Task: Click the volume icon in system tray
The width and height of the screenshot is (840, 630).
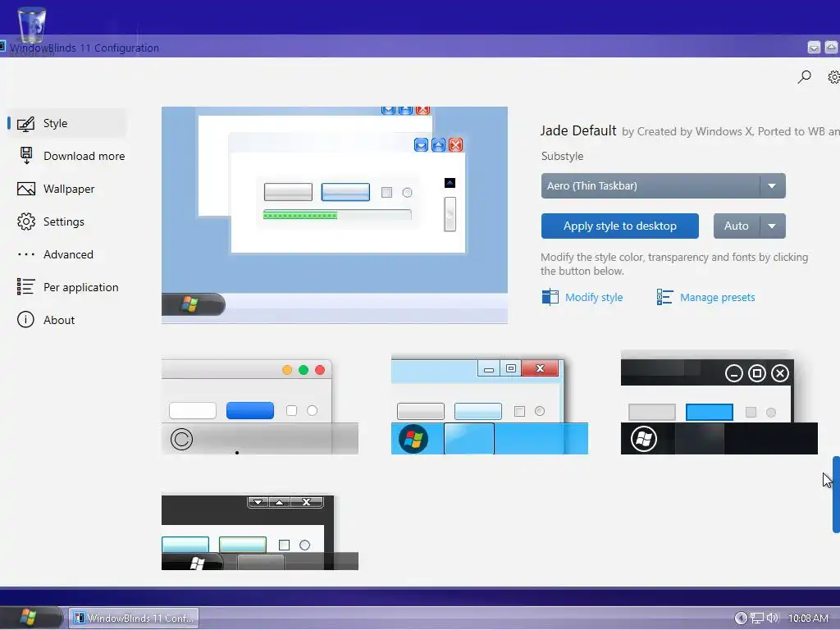Action: coord(772,618)
